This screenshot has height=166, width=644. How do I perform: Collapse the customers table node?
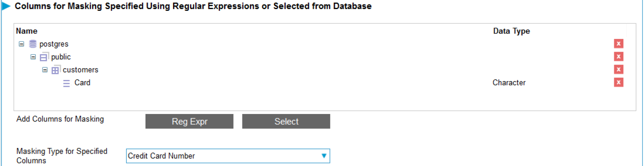[x=45, y=70]
